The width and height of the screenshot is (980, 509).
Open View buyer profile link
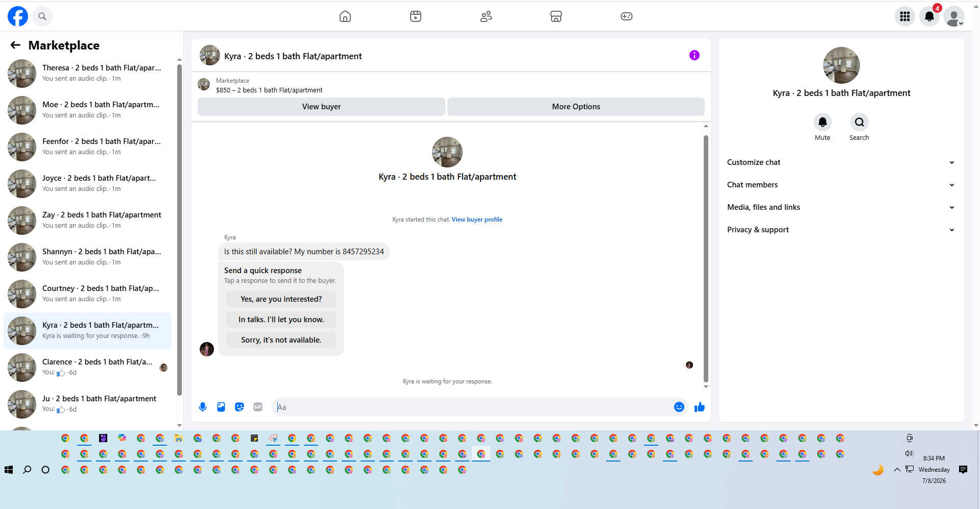click(477, 220)
